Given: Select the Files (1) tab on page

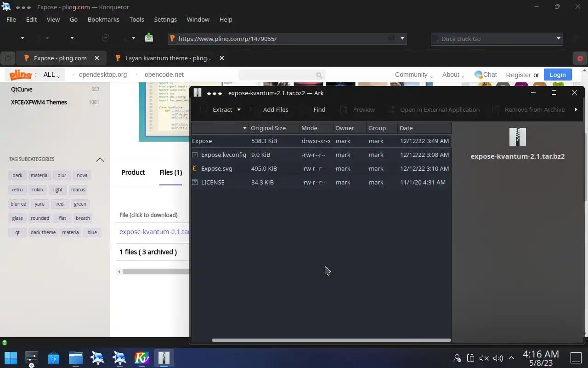Looking at the screenshot, I should [x=170, y=172].
